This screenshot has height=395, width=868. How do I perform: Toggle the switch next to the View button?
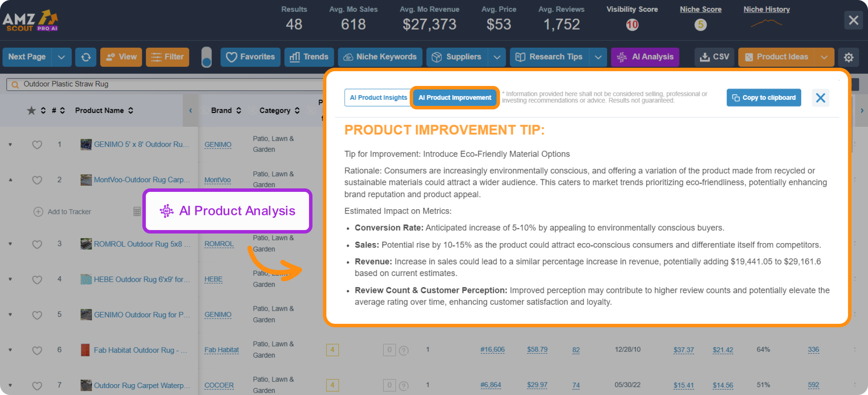[x=207, y=57]
